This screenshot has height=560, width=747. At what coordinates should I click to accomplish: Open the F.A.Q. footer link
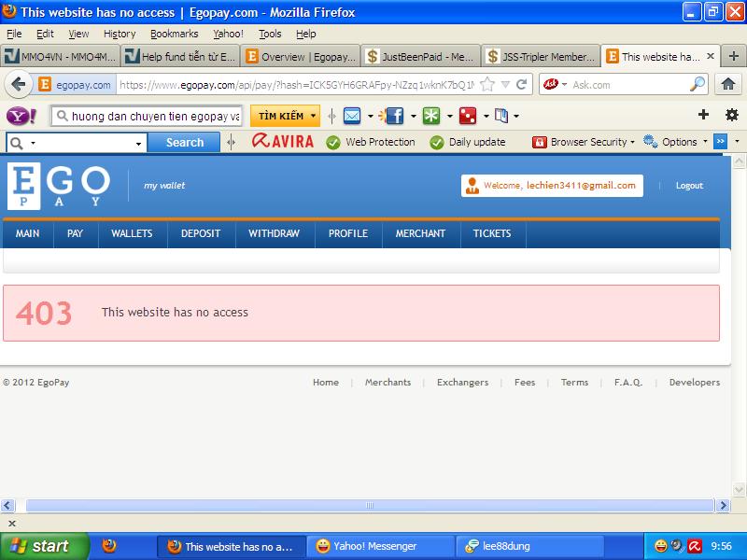click(627, 382)
